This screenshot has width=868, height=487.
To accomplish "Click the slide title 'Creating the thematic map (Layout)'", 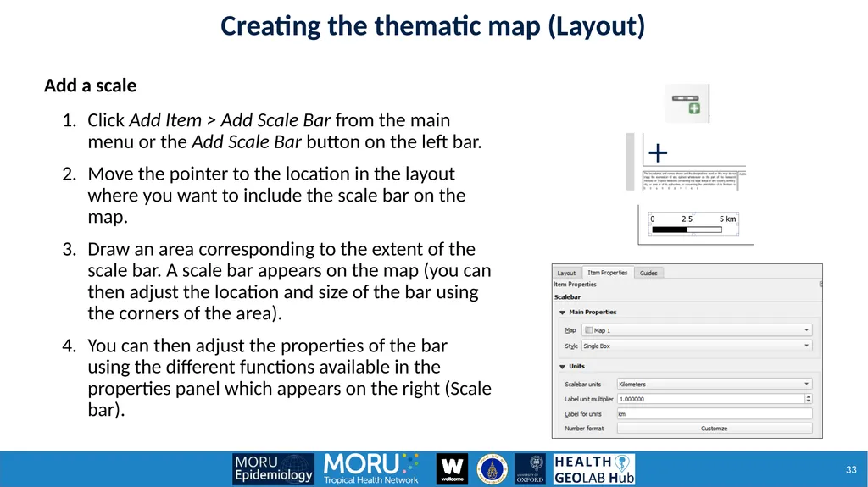I will (x=433, y=26).
